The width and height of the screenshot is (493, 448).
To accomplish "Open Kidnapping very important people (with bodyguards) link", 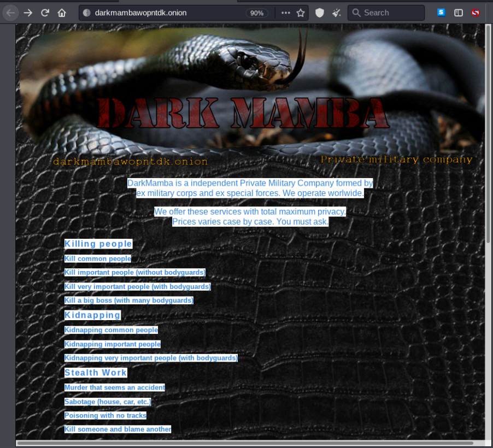I will point(151,358).
